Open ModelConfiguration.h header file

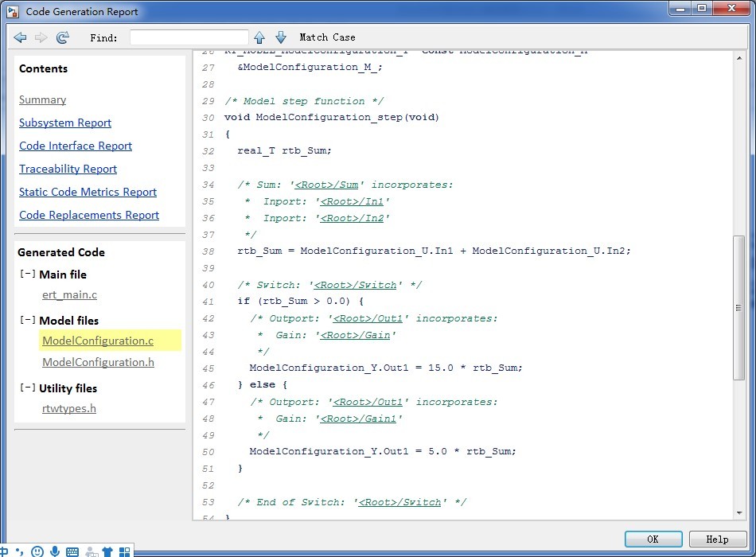(99, 362)
